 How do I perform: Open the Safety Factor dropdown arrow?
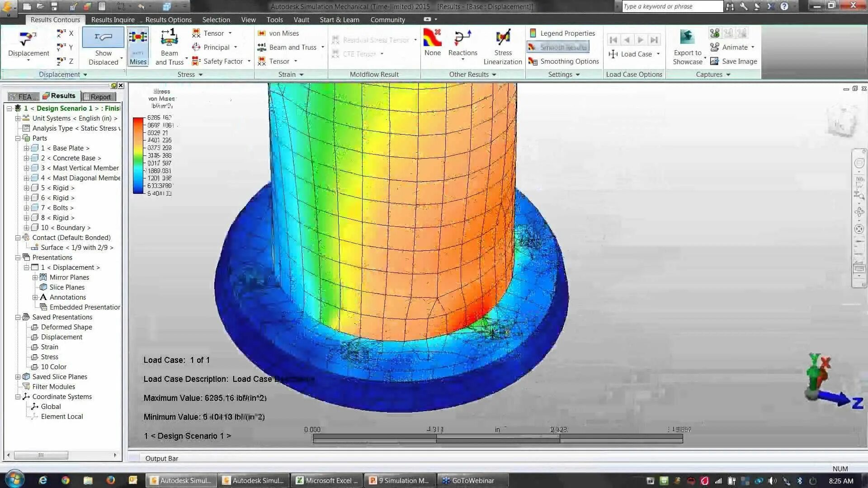click(x=249, y=61)
